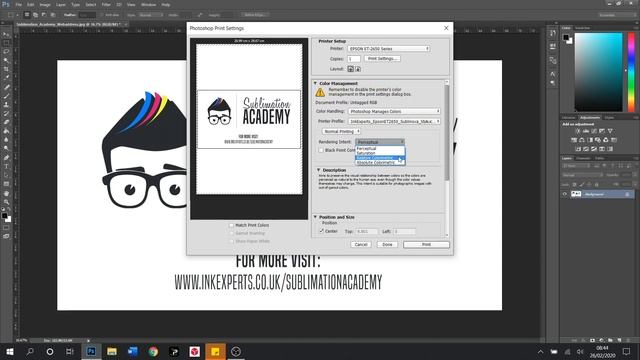Select the Path Selection tool
The height and width of the screenshot is (360, 640).
point(6,175)
